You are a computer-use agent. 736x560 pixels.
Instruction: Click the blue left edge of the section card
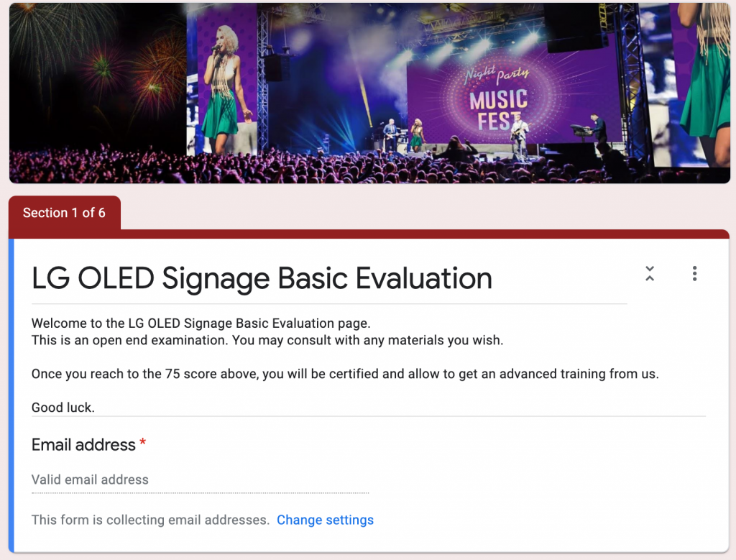(11, 395)
